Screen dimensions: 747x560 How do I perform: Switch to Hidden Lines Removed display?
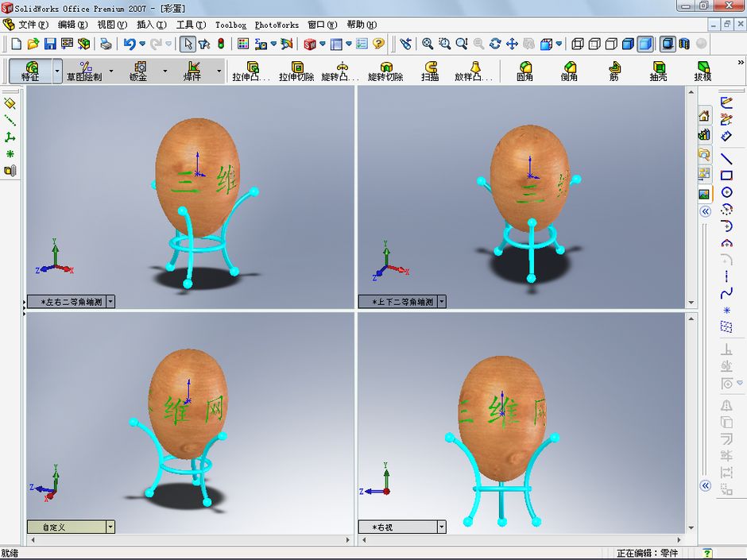pyautogui.click(x=611, y=44)
